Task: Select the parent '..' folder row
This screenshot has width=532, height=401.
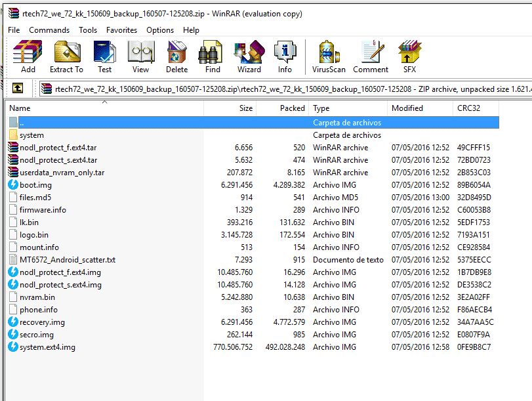Action: click(253, 122)
